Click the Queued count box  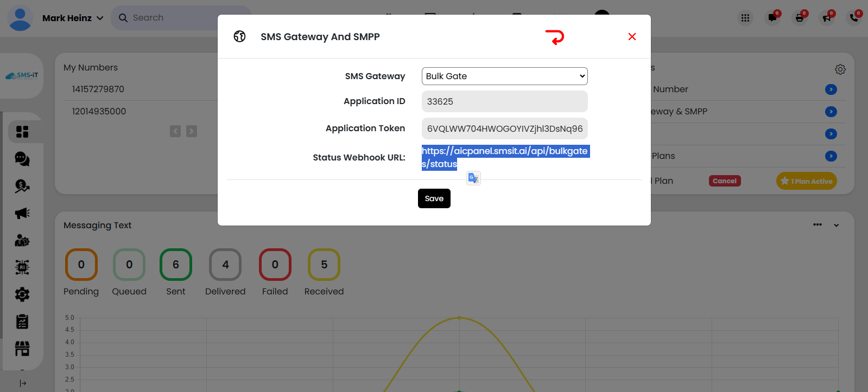tap(129, 265)
